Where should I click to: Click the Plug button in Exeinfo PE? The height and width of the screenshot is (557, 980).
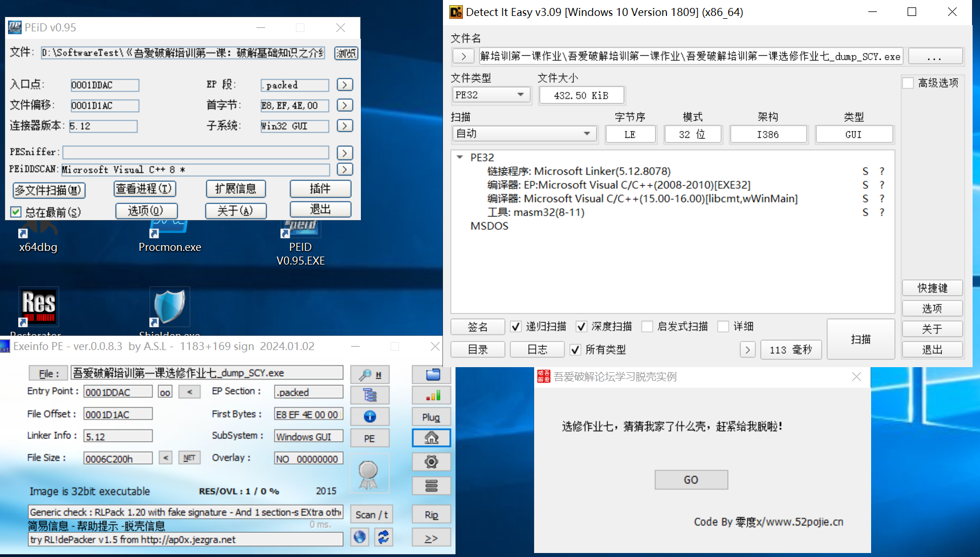tap(432, 417)
